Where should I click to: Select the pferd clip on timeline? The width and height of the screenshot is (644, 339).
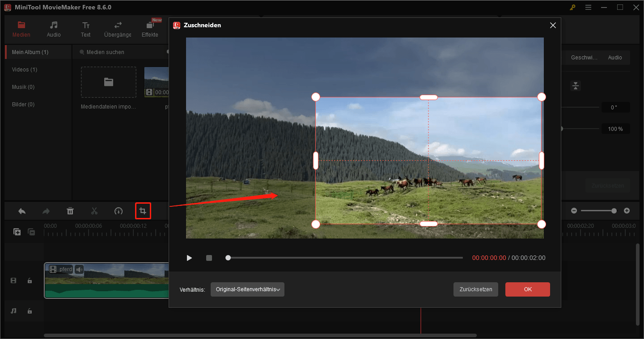107,280
